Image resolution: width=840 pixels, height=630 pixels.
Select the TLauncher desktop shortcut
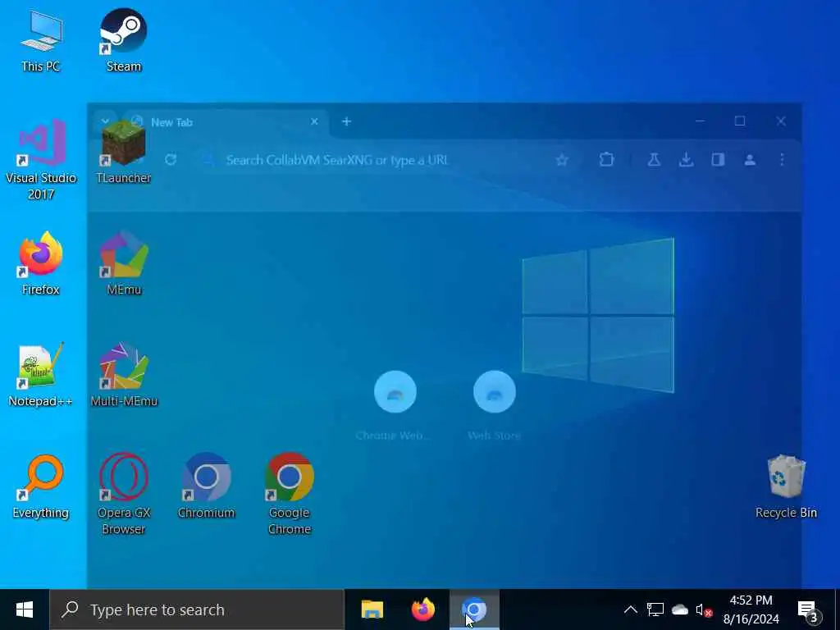tap(123, 153)
